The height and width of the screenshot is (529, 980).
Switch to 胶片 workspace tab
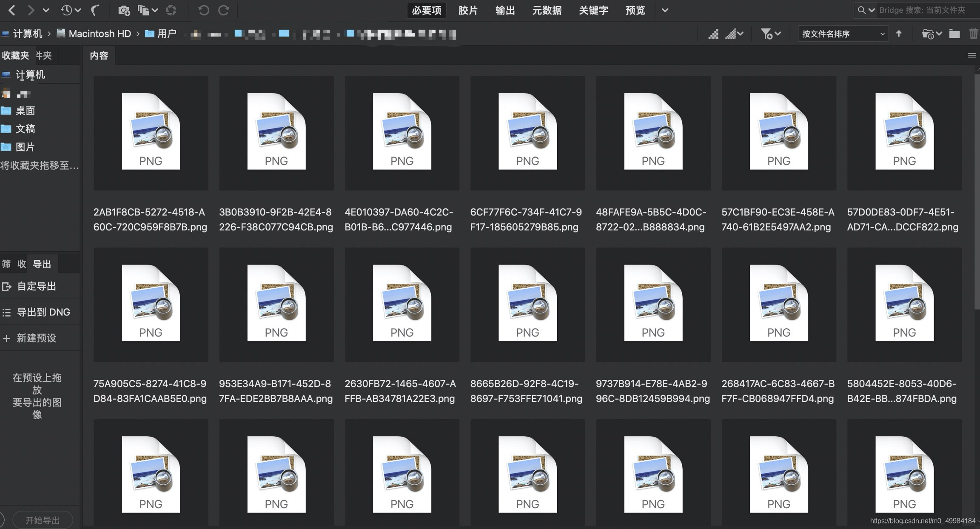coord(468,10)
